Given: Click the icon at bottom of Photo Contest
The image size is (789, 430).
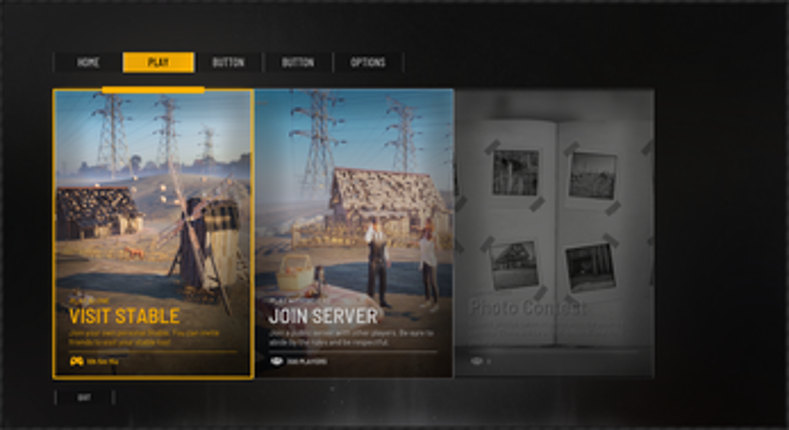Looking at the screenshot, I should [477, 361].
